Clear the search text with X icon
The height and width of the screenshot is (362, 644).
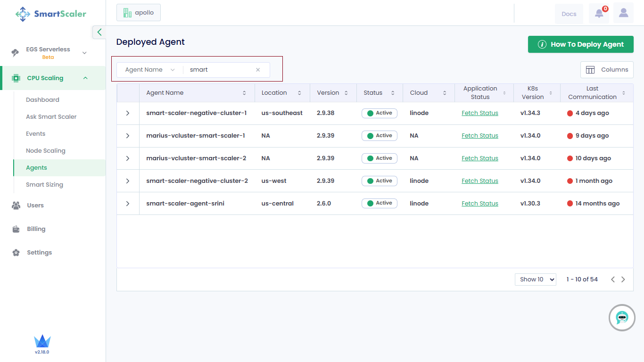(258, 70)
